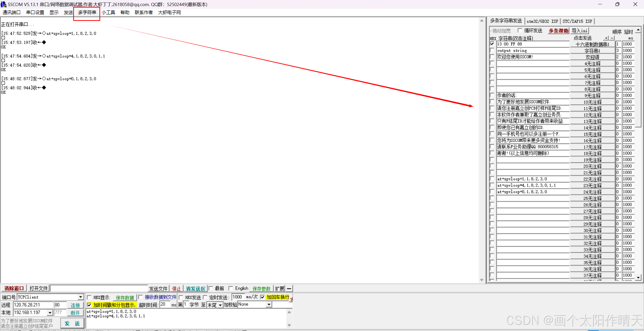The image size is (644, 331).
Task: Click the dash collapse button next to 扩展
Action: [x=289, y=288]
